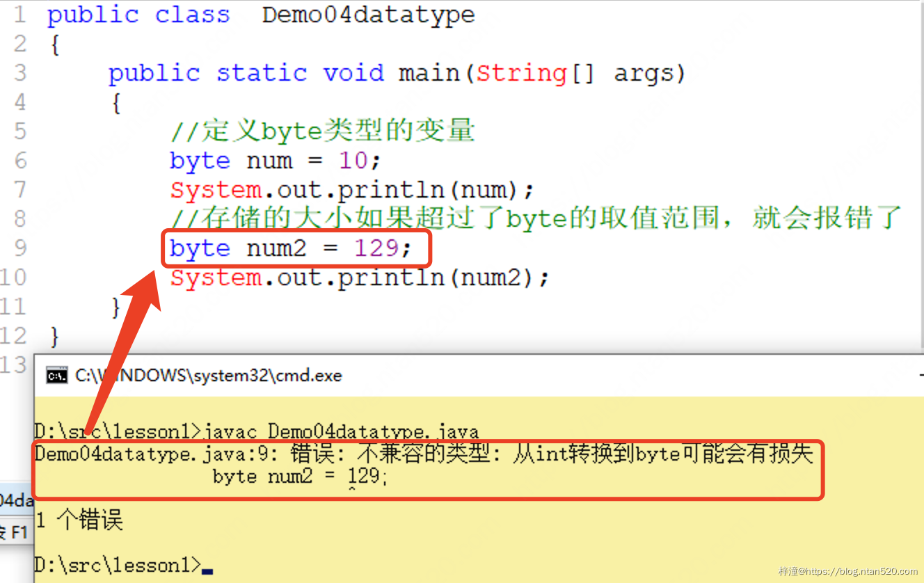Click line number 5 in the gutter
The image size is (924, 583).
point(19,131)
